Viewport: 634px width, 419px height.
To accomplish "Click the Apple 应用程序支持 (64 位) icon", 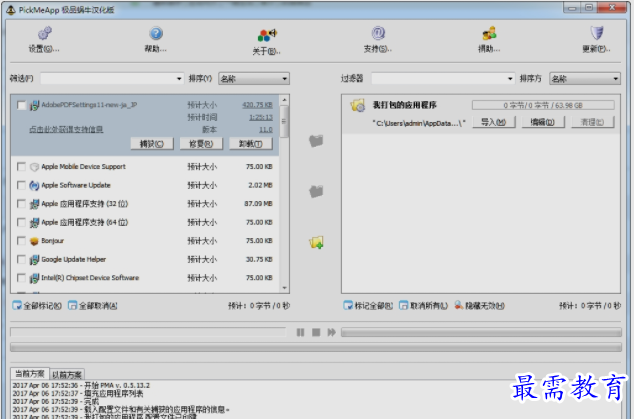I will [x=34, y=222].
